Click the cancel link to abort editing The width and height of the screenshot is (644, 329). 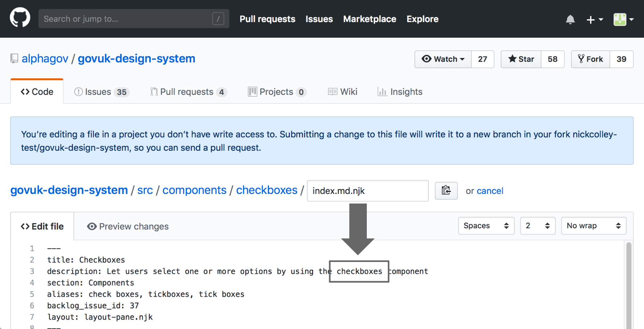click(490, 191)
